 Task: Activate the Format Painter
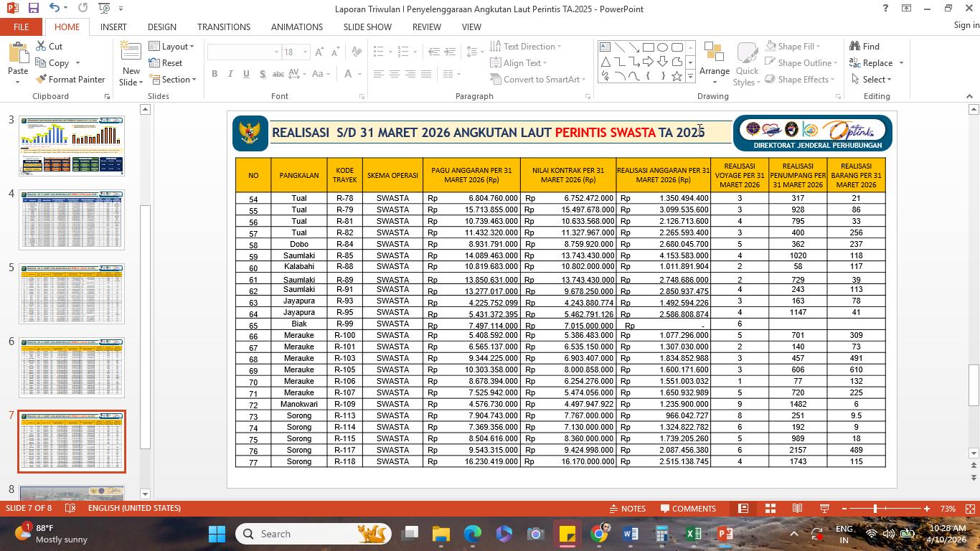70,79
